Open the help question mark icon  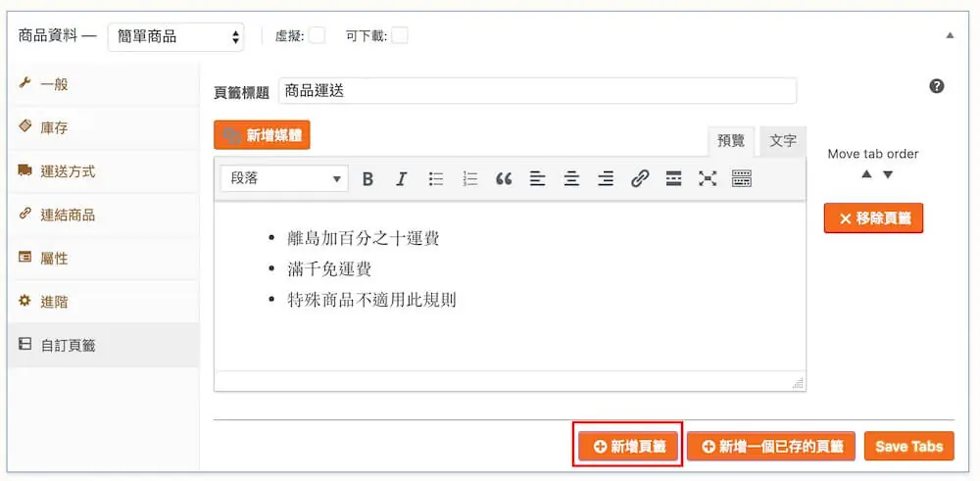[936, 86]
